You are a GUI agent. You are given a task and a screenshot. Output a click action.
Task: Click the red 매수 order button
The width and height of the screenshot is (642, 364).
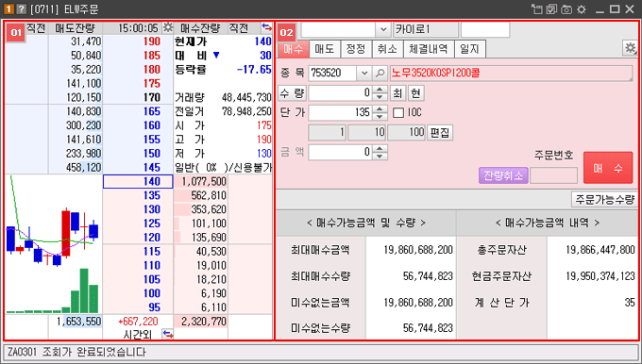pos(608,168)
